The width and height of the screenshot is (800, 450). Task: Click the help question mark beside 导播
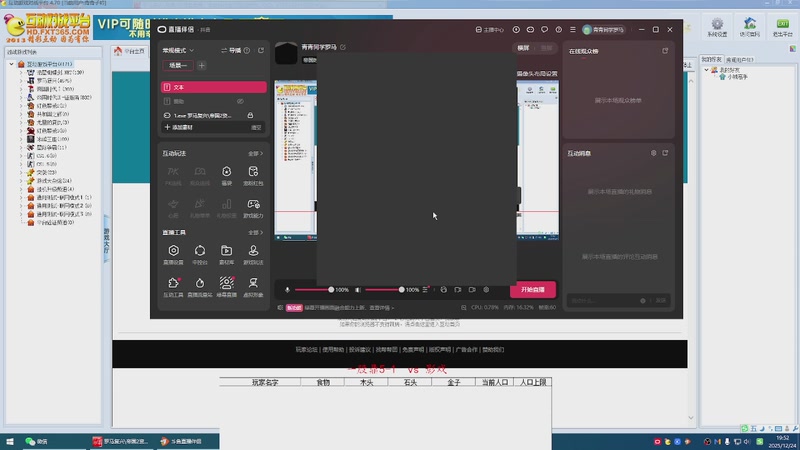[247, 51]
